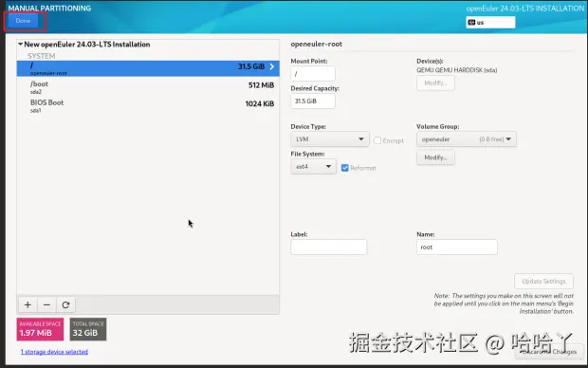Add a new mount point with plus icon
The height and width of the screenshot is (368, 588).
28,304
